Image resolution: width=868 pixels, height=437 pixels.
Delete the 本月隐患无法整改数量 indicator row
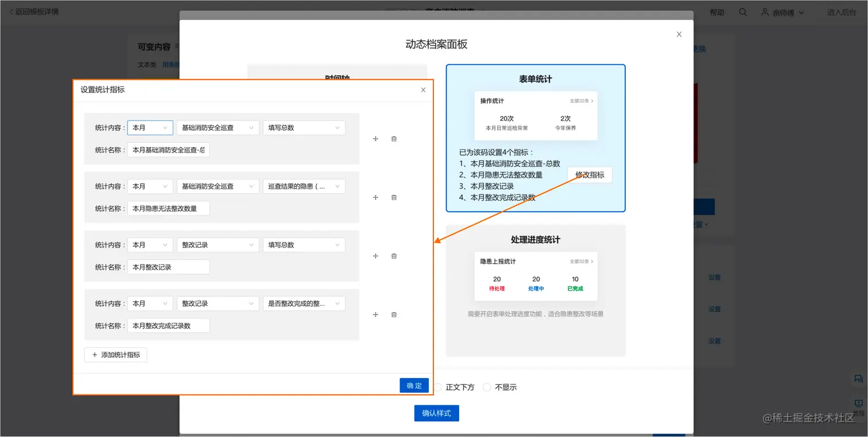(394, 197)
